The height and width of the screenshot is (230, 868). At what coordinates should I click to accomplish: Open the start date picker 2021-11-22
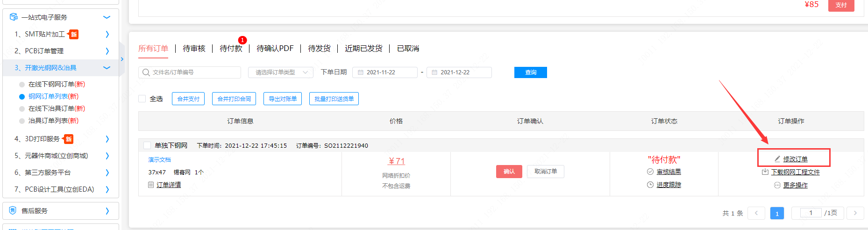(x=385, y=72)
